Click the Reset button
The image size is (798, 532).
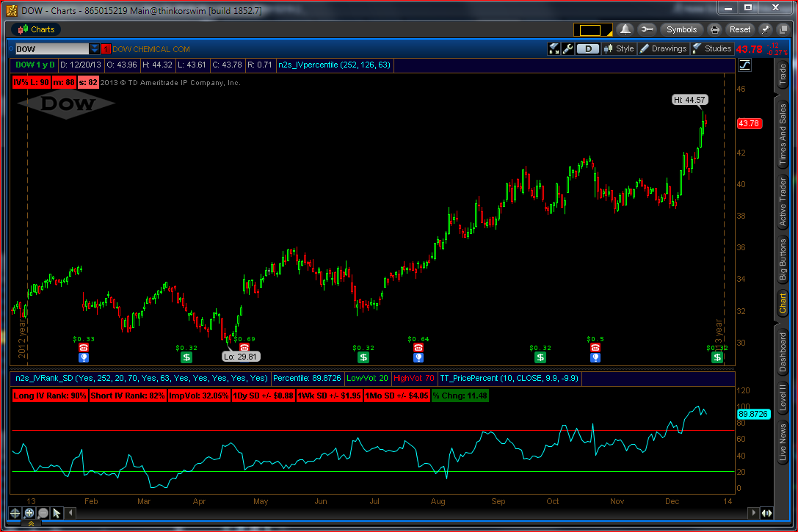(x=740, y=29)
